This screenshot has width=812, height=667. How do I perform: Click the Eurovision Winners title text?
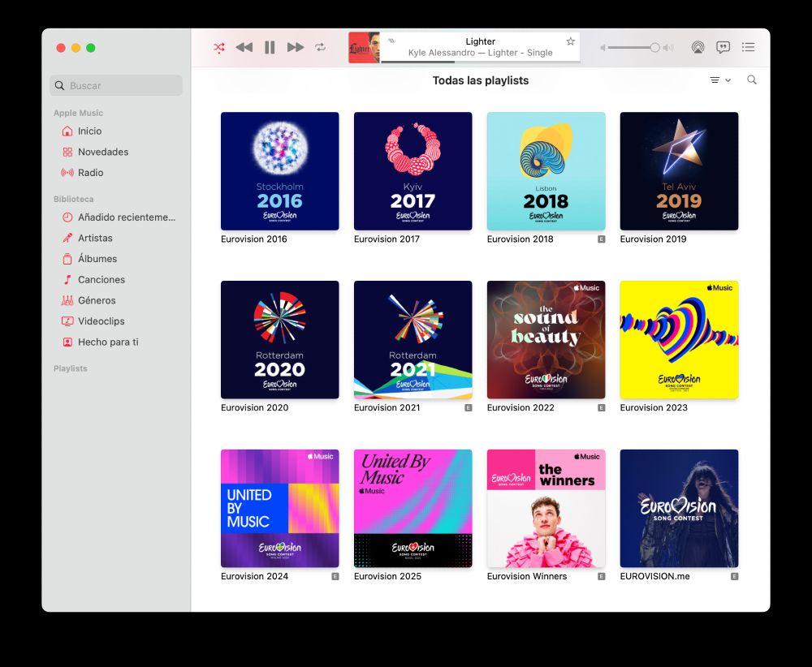527,576
